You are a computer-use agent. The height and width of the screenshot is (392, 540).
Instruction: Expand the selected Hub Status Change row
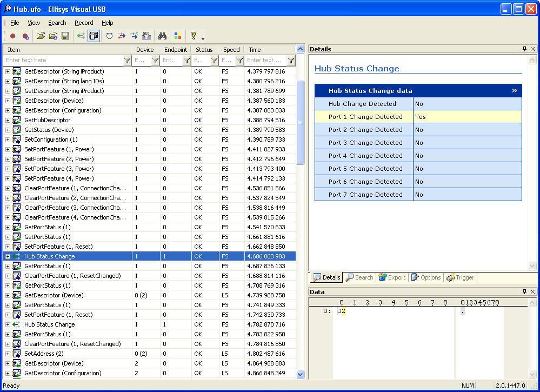pyautogui.click(x=8, y=256)
